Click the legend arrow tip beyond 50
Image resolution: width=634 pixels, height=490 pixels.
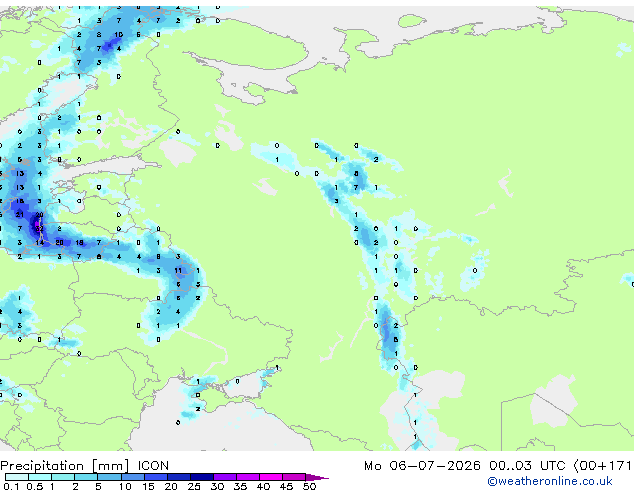point(317,478)
